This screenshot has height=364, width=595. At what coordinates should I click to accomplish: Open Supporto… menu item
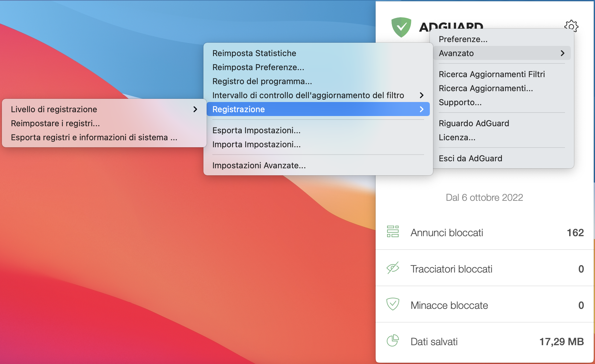(x=502, y=102)
